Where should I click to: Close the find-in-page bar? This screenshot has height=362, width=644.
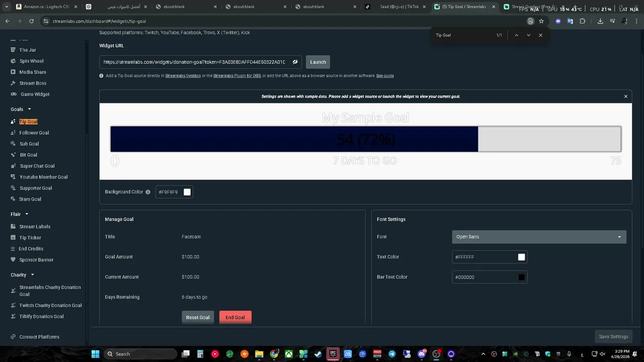coord(540,35)
